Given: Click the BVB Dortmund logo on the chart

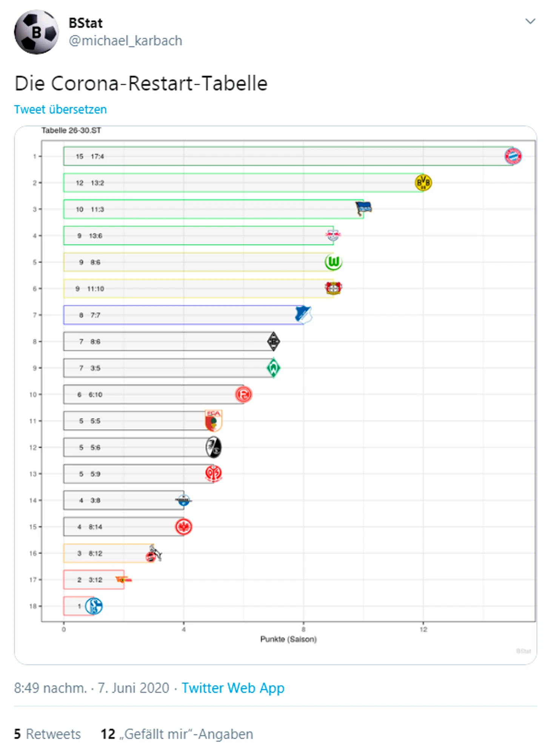Looking at the screenshot, I should [423, 183].
